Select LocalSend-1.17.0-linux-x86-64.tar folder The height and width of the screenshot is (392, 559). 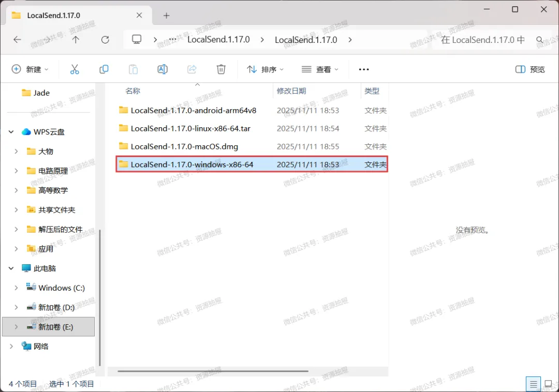[x=252, y=128]
